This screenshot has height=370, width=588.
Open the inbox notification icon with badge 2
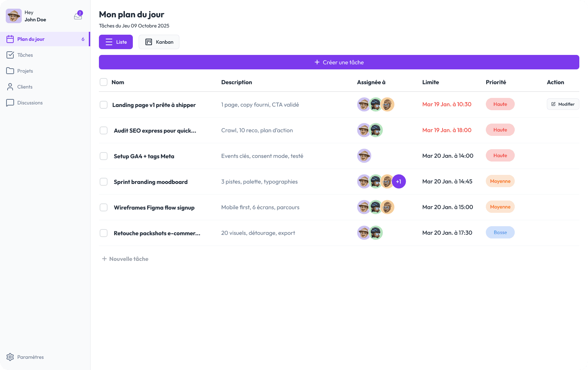pyautogui.click(x=78, y=16)
